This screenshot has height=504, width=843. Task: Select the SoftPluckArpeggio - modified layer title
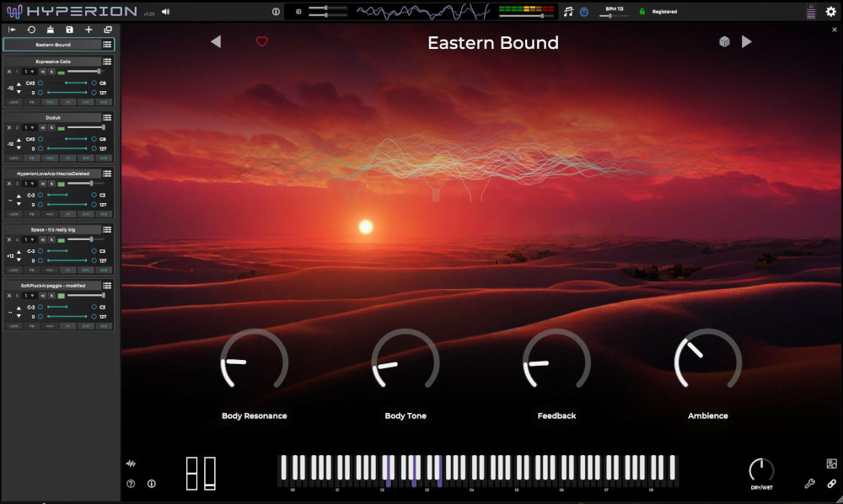[52, 285]
